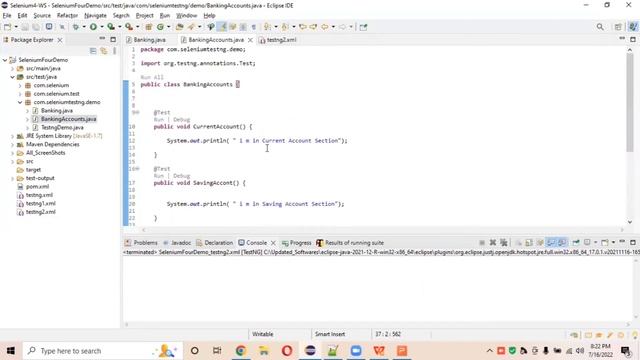Click the Open Type folder toolbar icon

pos(180,27)
